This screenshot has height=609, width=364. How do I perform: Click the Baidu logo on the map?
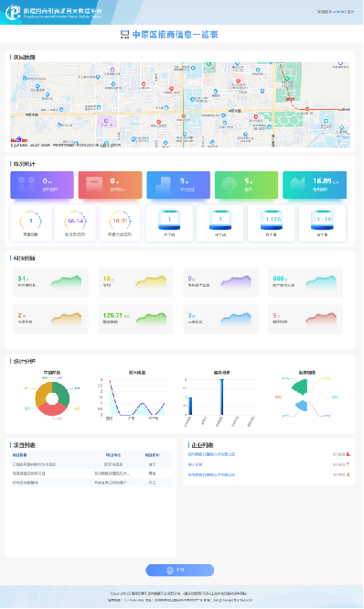18,140
